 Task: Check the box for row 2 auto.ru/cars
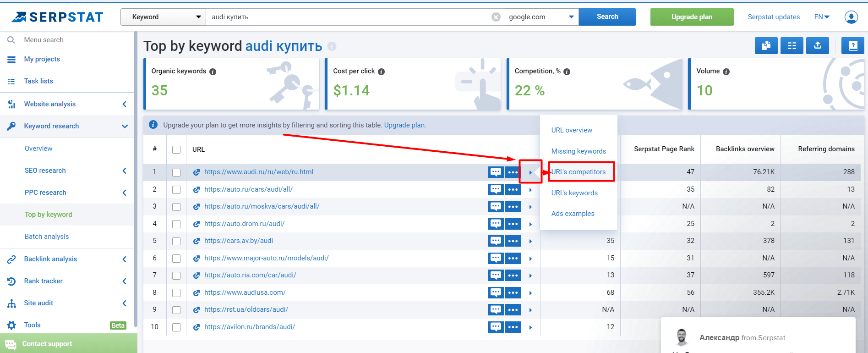pyautogui.click(x=176, y=190)
